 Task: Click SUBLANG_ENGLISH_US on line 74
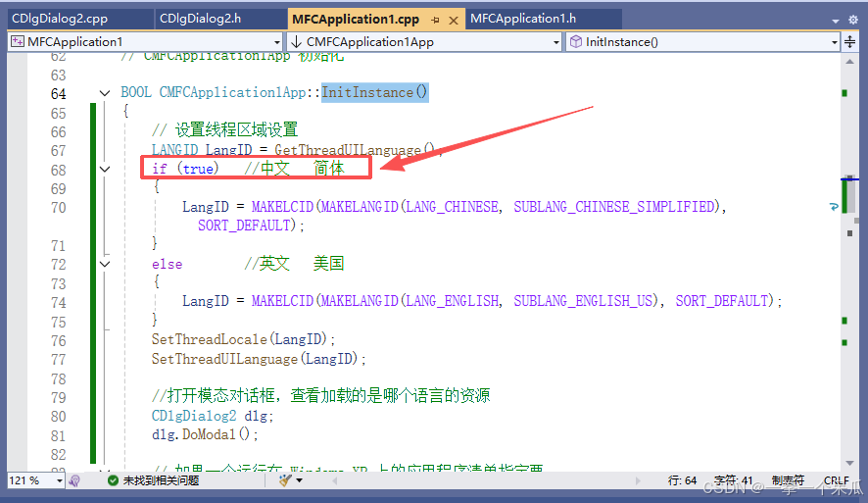pos(584,301)
